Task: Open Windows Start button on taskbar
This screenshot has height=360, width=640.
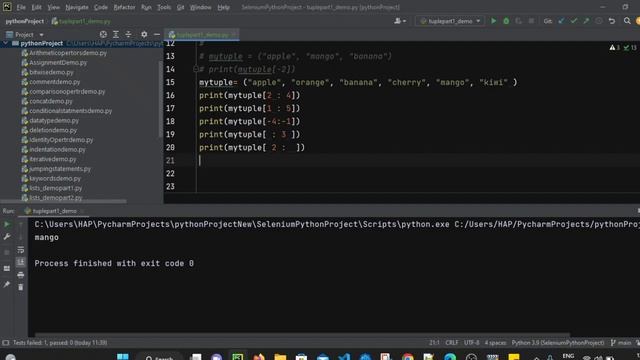Action: click(122, 357)
